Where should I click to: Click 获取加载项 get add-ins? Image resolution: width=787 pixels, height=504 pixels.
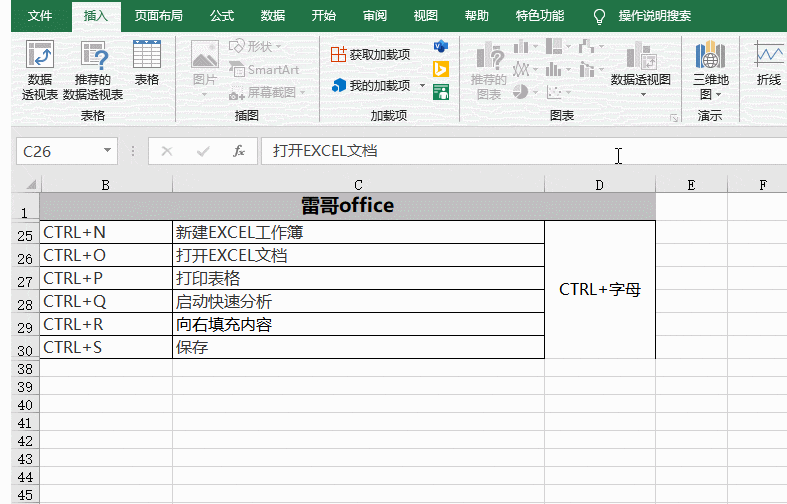(x=370, y=54)
